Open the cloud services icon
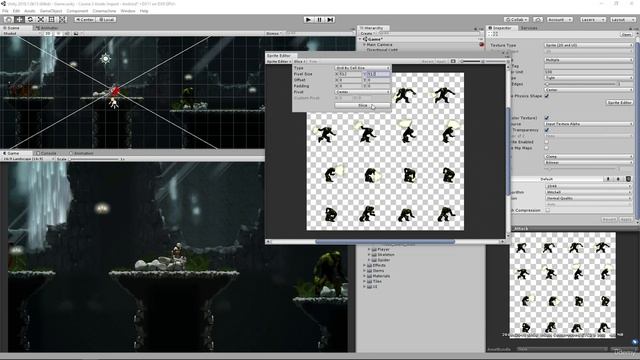Image resolution: width=640 pixels, height=360 pixels. [538, 19]
